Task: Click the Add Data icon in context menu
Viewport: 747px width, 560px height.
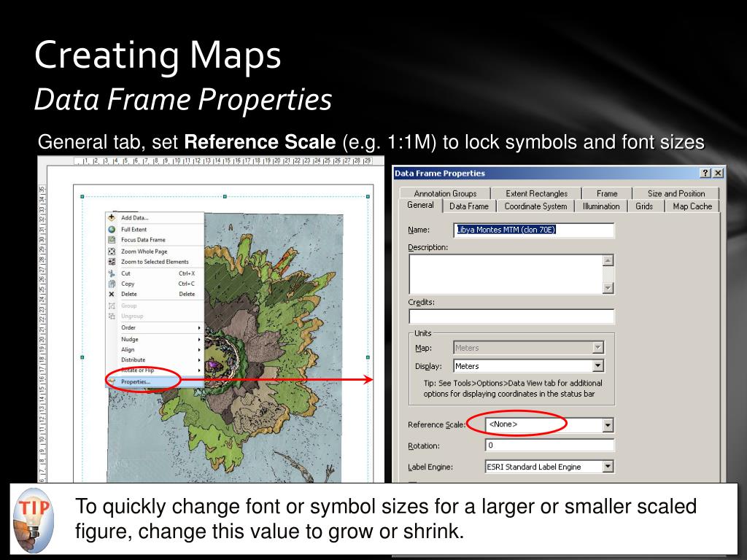Action: point(112,217)
